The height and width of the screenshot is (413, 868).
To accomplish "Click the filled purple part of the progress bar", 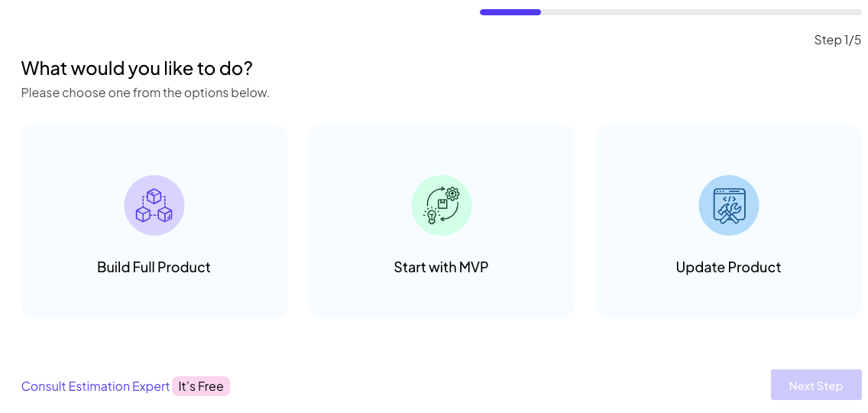I will point(510,12).
